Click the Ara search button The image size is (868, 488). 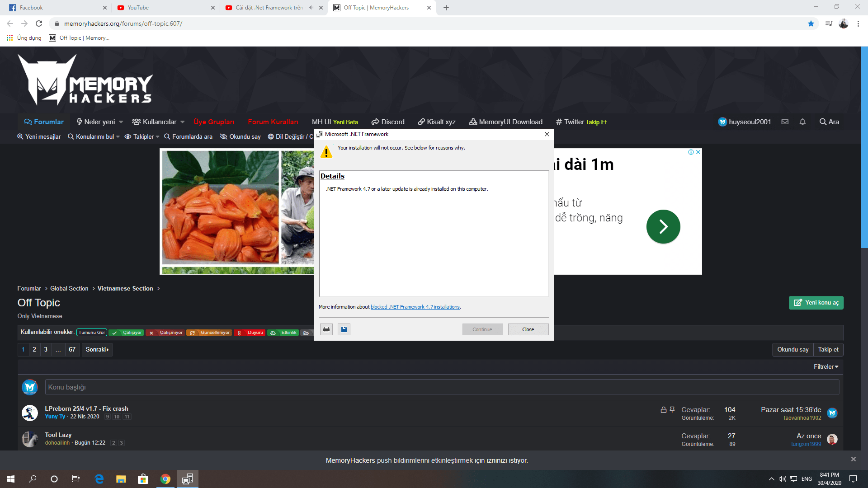829,122
